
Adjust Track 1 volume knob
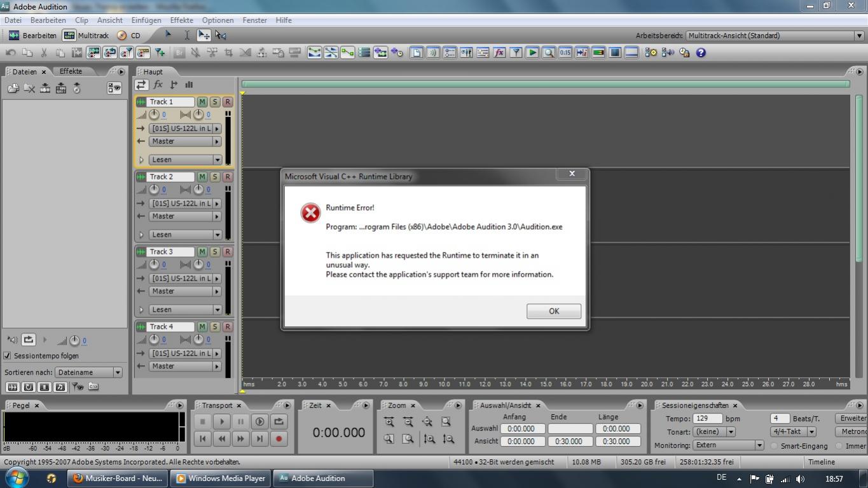[154, 115]
